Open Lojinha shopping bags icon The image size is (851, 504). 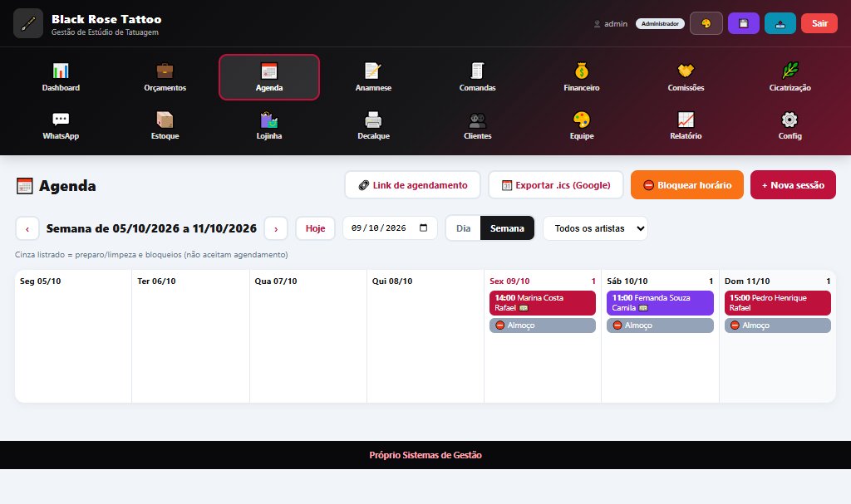click(269, 119)
